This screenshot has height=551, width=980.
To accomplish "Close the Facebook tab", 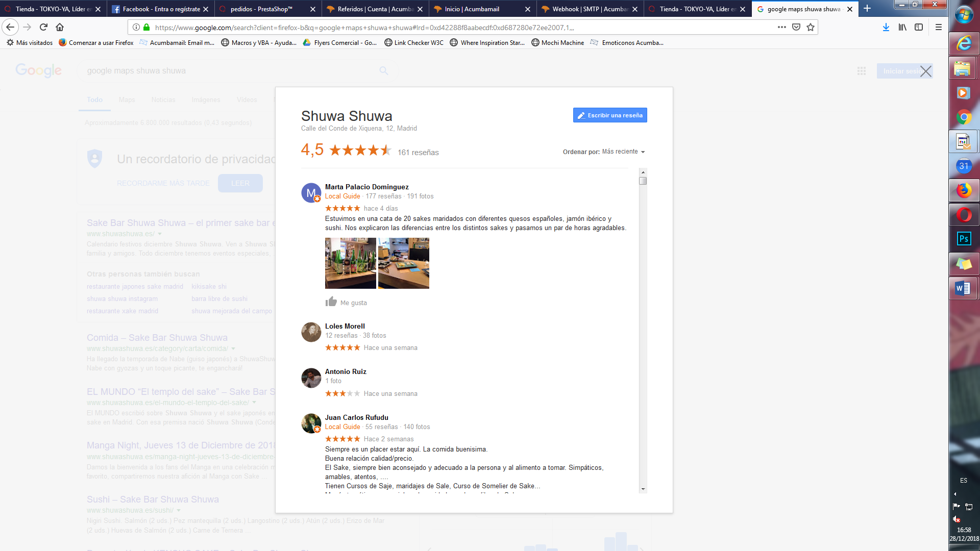I will (x=206, y=9).
